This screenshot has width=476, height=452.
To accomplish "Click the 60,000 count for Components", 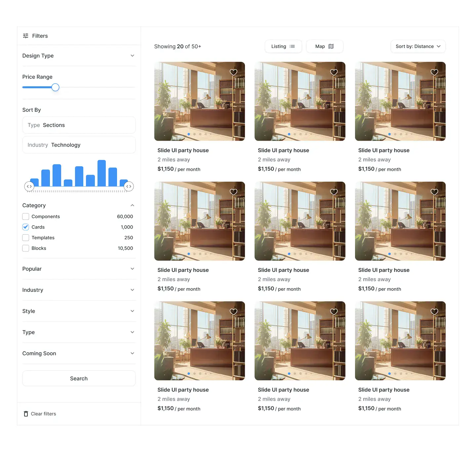I will pyautogui.click(x=125, y=216).
